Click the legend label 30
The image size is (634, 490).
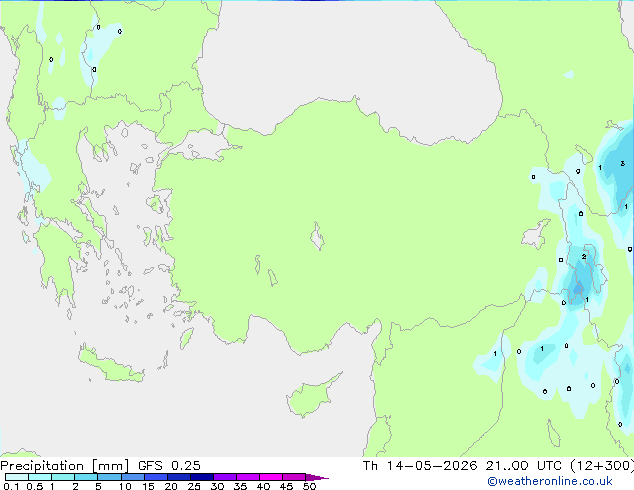coord(217,486)
